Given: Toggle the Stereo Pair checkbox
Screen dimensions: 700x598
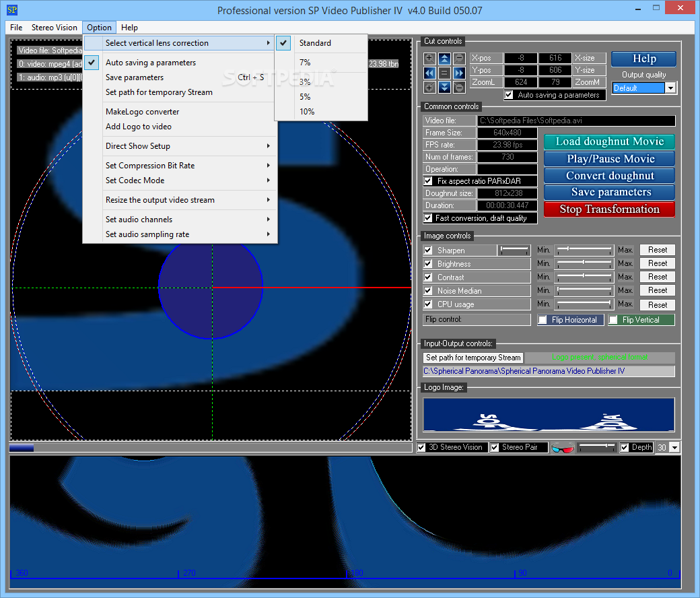Looking at the screenshot, I should pyautogui.click(x=495, y=448).
